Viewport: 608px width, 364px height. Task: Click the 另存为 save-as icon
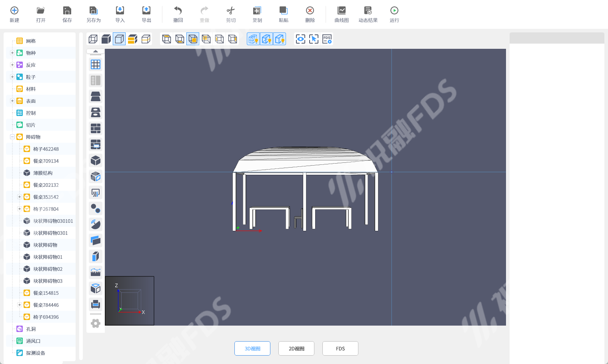(94, 10)
